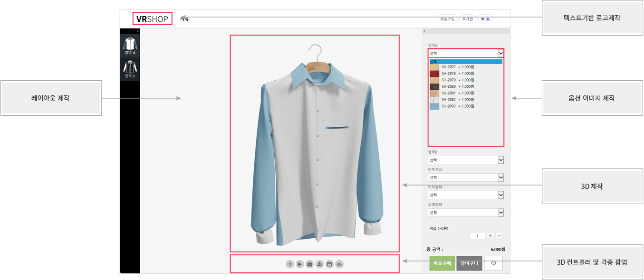The height and width of the screenshot is (280, 644).
Task: Click the green 바로구매 button
Action: point(442,263)
